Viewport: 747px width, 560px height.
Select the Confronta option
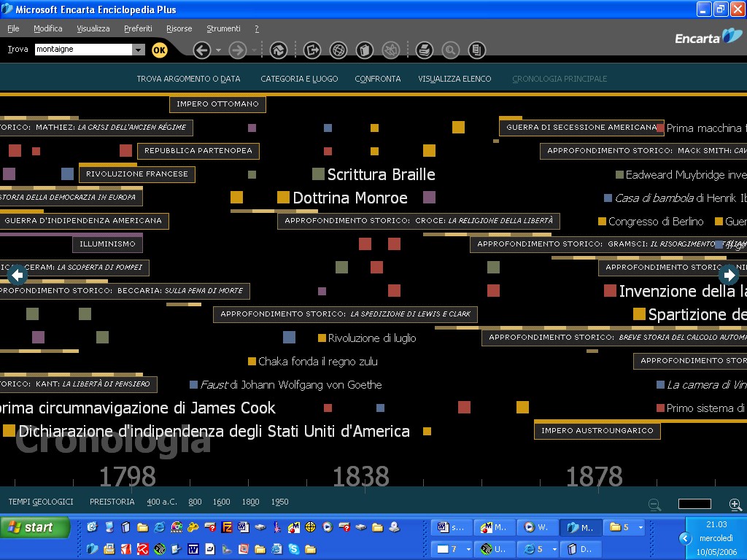coord(377,79)
